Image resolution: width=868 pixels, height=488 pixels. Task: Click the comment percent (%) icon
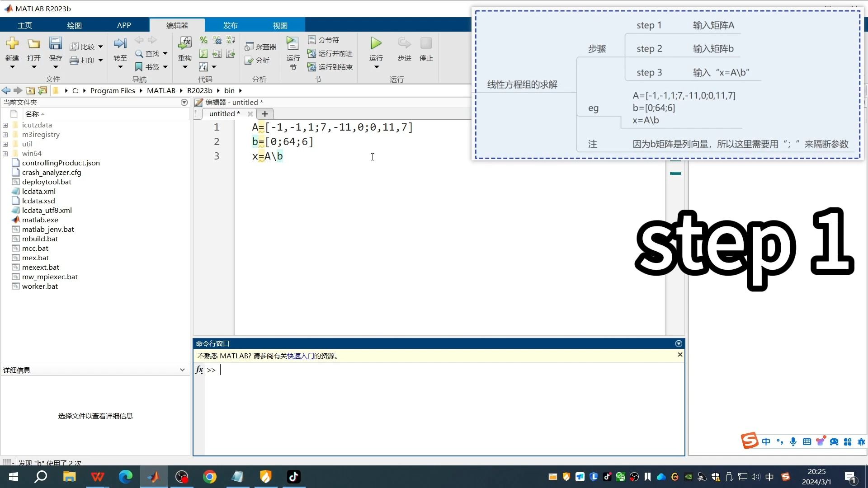click(x=203, y=40)
